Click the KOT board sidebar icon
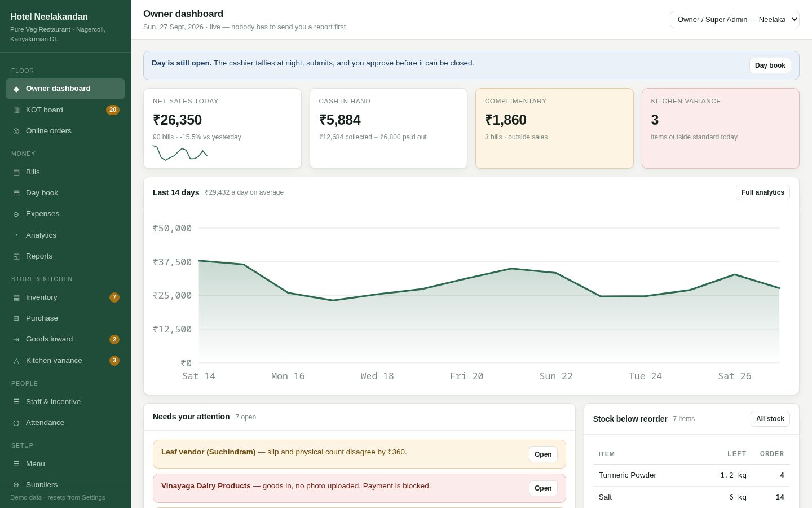The height and width of the screenshot is (508, 812). (x=16, y=110)
